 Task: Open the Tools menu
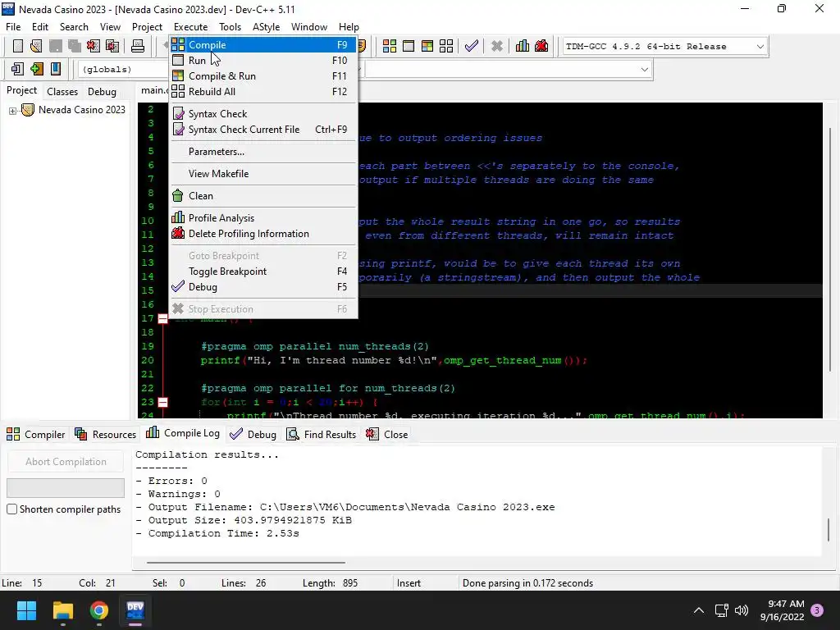[x=230, y=27]
